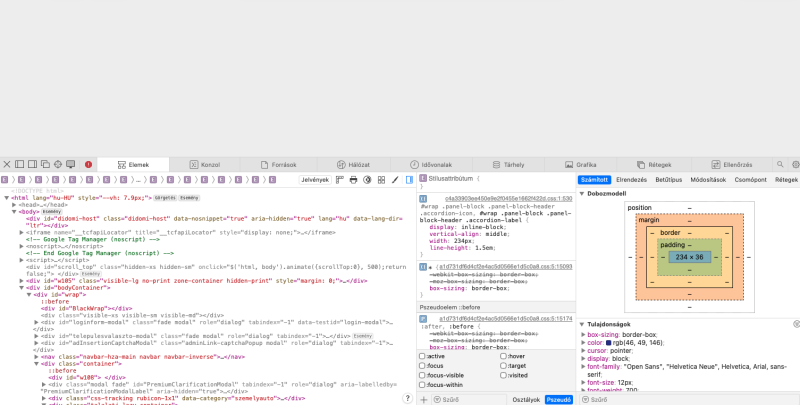Add a new style rule with plus icon
The width and height of the screenshot is (800, 405).
coord(424,399)
